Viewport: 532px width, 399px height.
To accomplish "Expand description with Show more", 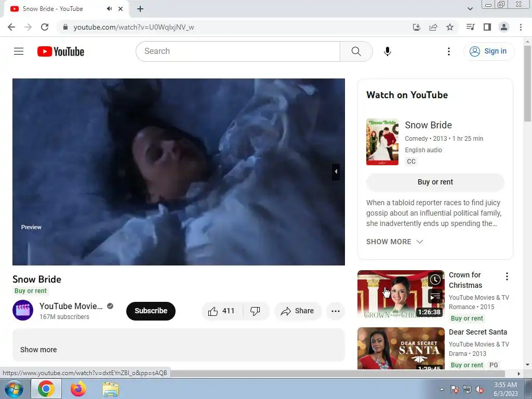I will click(x=38, y=350).
